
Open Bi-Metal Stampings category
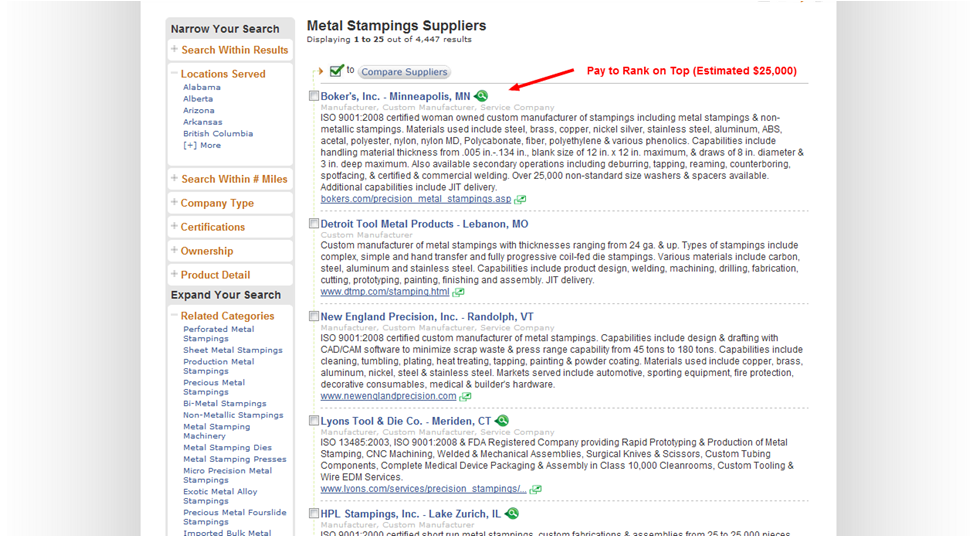pyautogui.click(x=224, y=404)
